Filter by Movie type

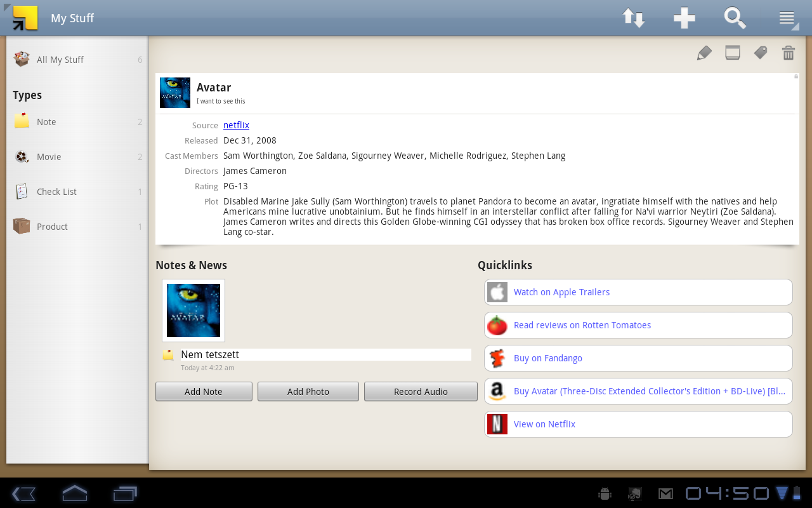coord(77,157)
